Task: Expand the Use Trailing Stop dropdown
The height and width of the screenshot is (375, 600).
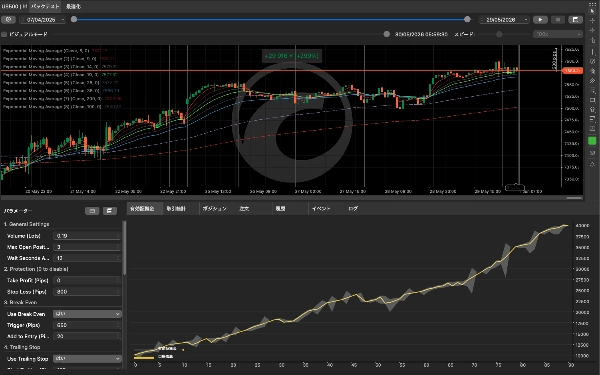Action: coord(87,359)
